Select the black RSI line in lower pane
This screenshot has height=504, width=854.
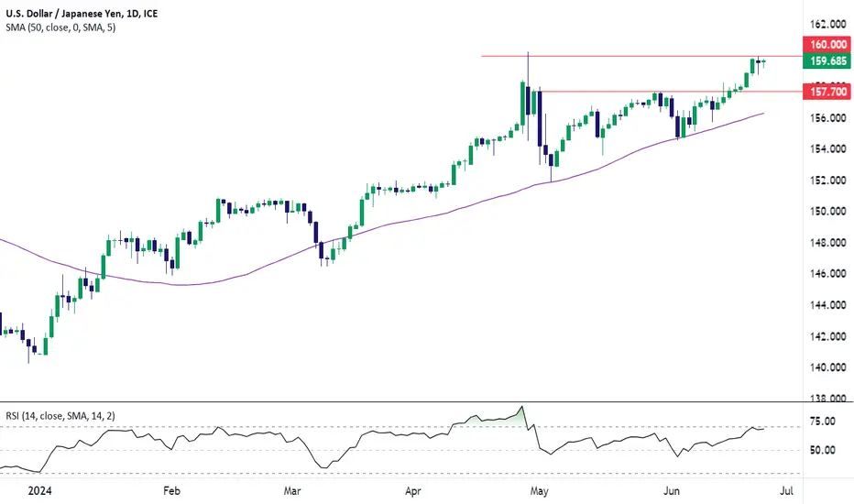[x=381, y=433]
